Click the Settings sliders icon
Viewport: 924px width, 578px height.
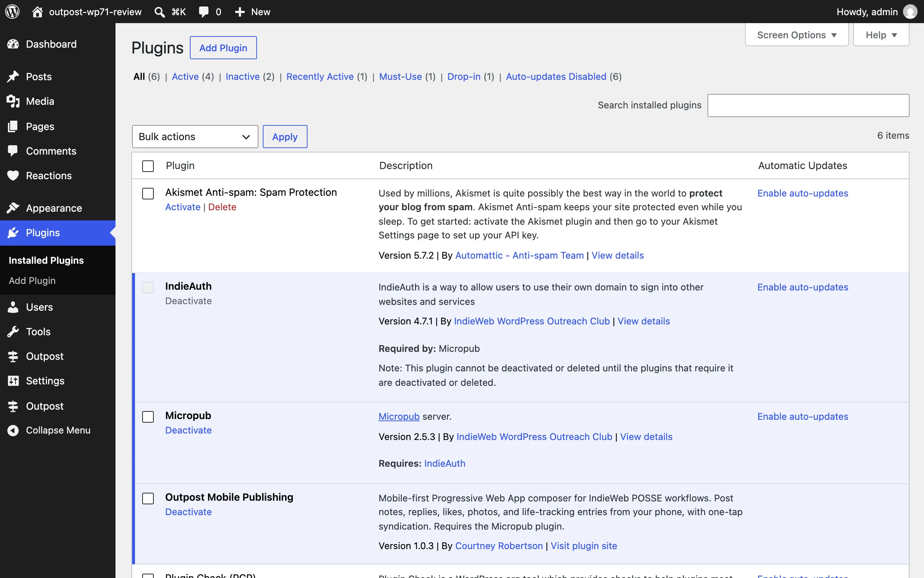pyautogui.click(x=13, y=381)
